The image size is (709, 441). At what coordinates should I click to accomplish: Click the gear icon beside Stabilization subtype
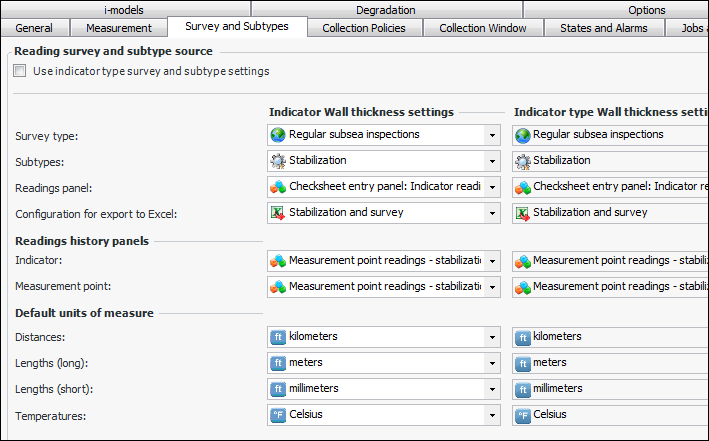tap(278, 160)
